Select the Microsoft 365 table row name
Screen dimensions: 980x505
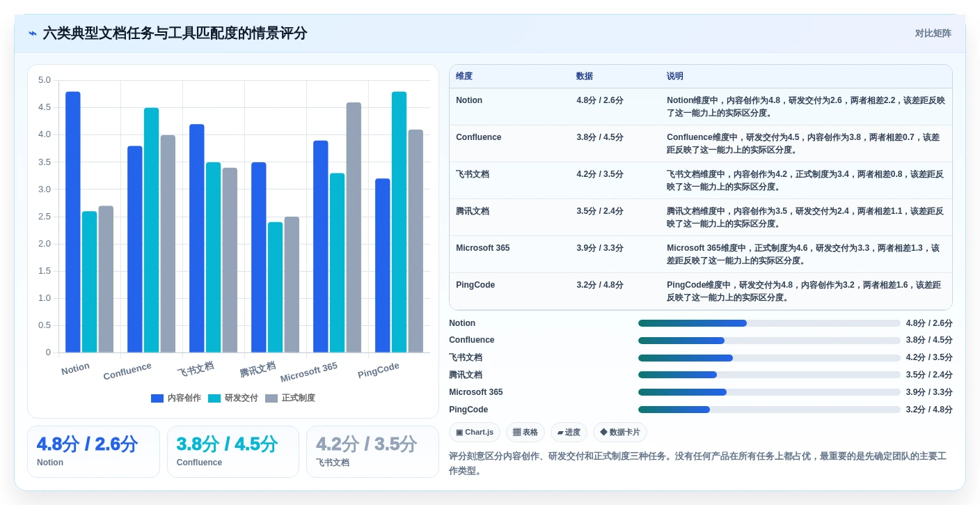(482, 248)
